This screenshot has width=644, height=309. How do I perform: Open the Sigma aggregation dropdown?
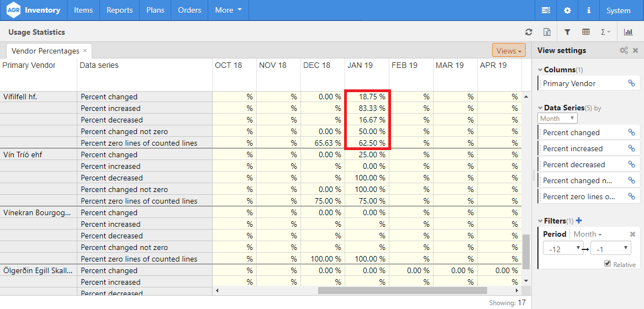[605, 33]
